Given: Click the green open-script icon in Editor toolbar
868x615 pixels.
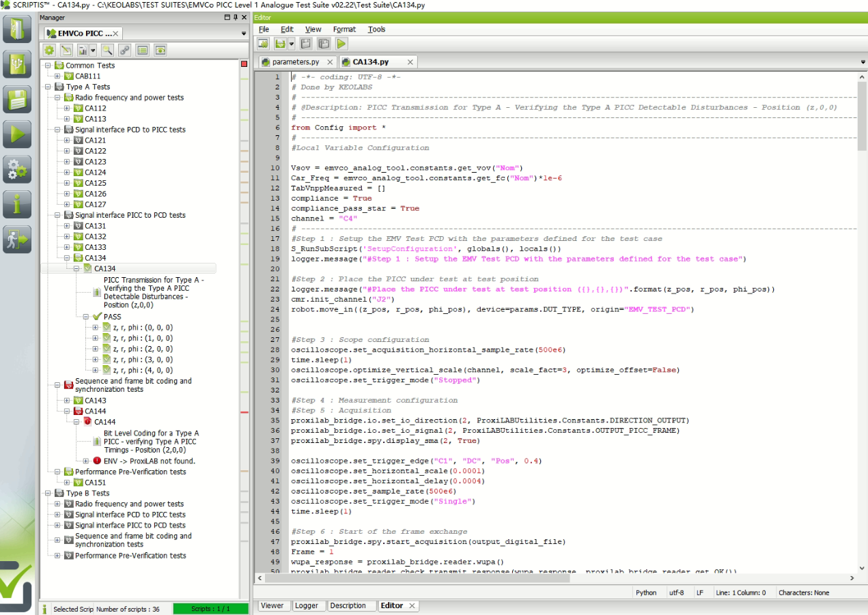Looking at the screenshot, I should click(x=280, y=44).
